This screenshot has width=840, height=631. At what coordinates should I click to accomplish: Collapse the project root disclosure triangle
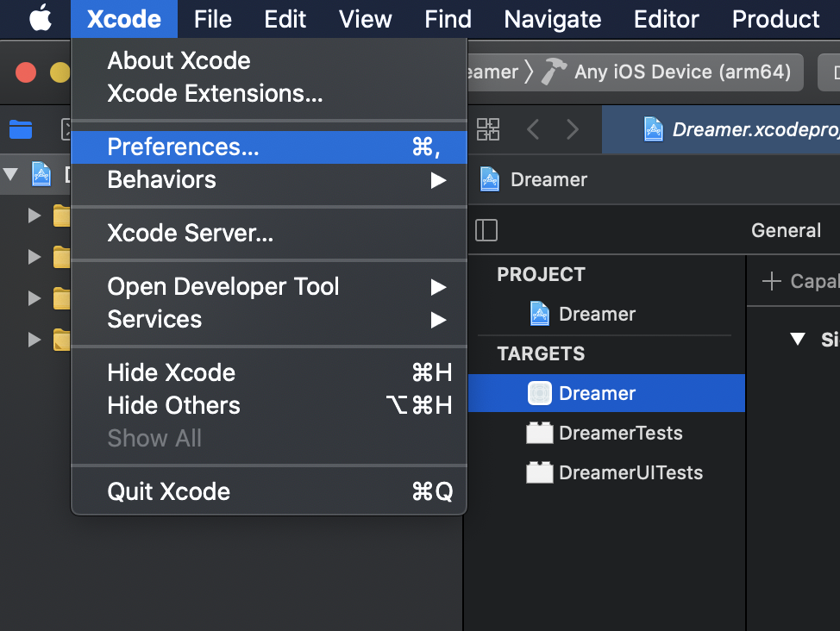pyautogui.click(x=10, y=174)
